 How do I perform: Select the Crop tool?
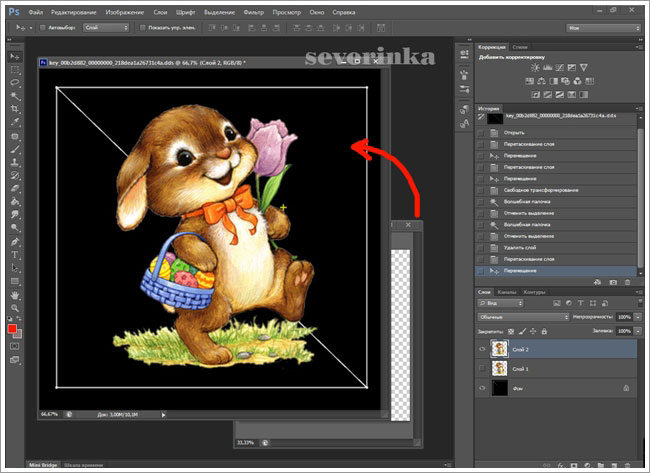coord(14,110)
